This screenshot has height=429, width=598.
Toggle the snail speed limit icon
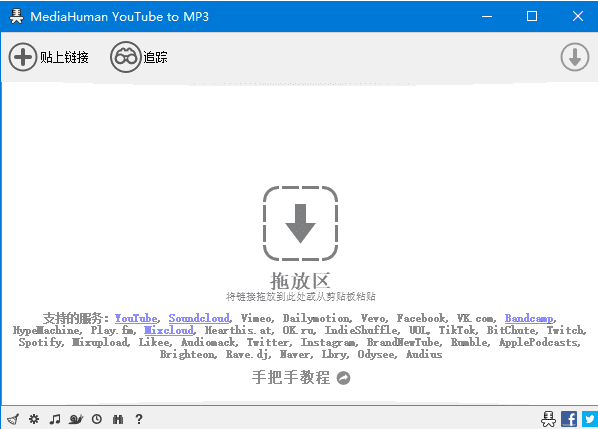pos(76,419)
